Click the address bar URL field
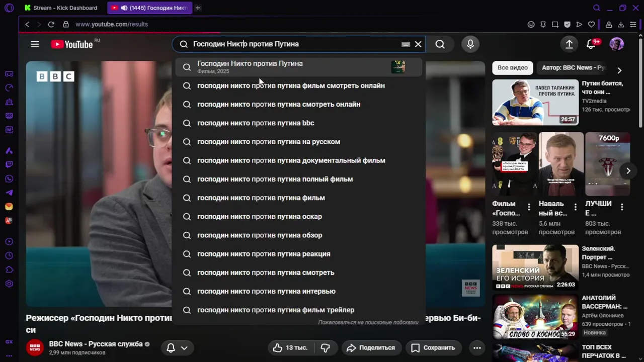This screenshot has height=362, width=644. (297, 24)
